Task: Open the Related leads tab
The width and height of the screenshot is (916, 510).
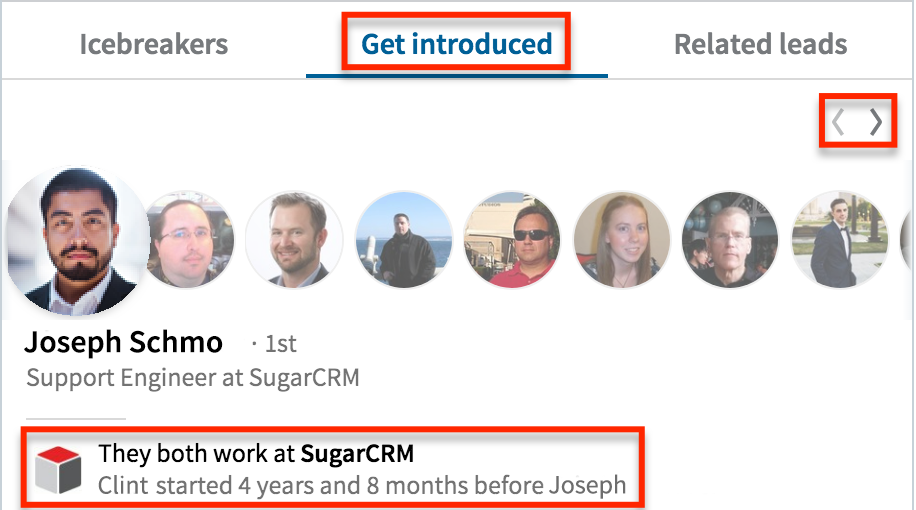Action: tap(760, 45)
